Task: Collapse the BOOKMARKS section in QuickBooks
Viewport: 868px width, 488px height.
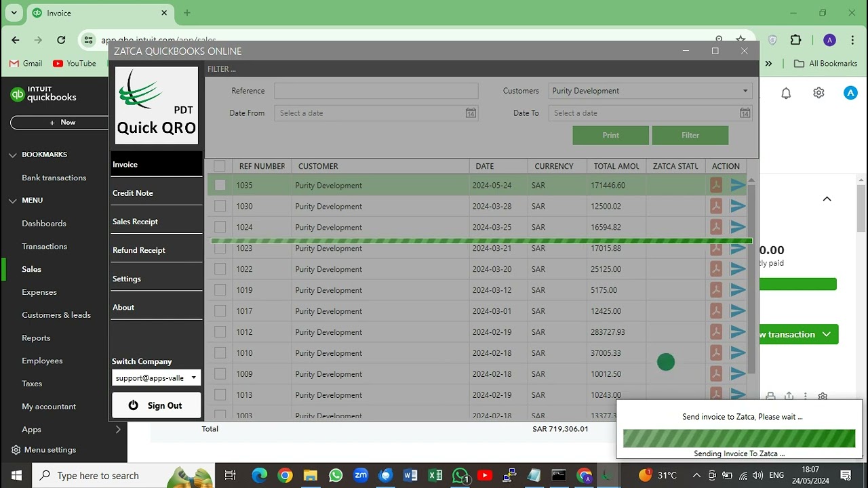Action: click(12, 155)
